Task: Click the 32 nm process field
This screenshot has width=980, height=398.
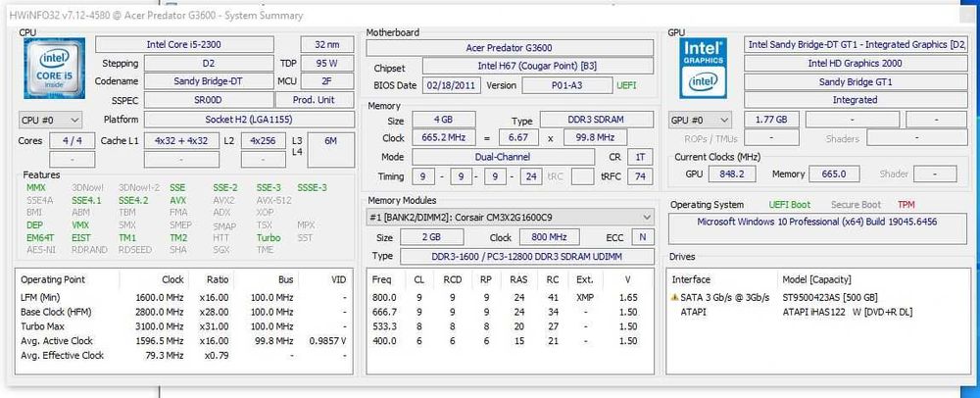Action: tap(327, 44)
